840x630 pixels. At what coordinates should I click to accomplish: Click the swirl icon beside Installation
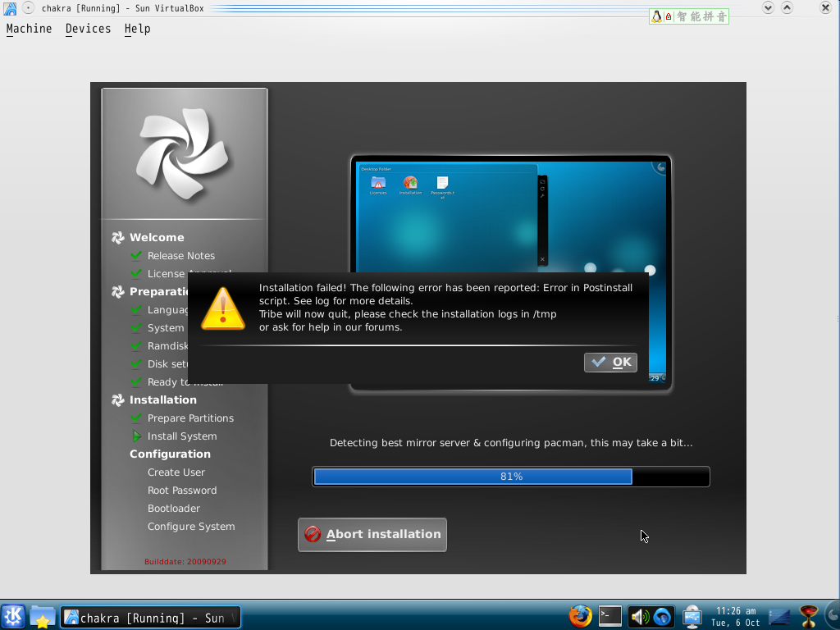pyautogui.click(x=118, y=399)
